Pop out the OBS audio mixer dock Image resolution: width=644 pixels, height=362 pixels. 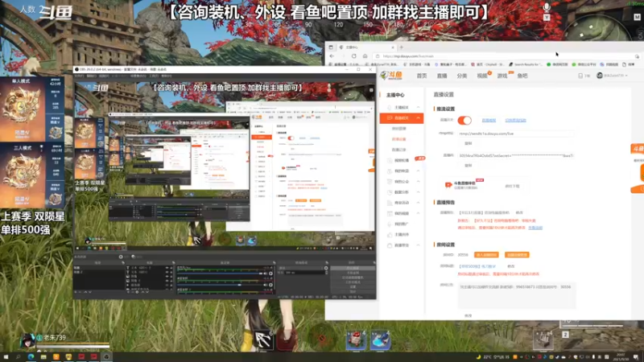(x=274, y=263)
